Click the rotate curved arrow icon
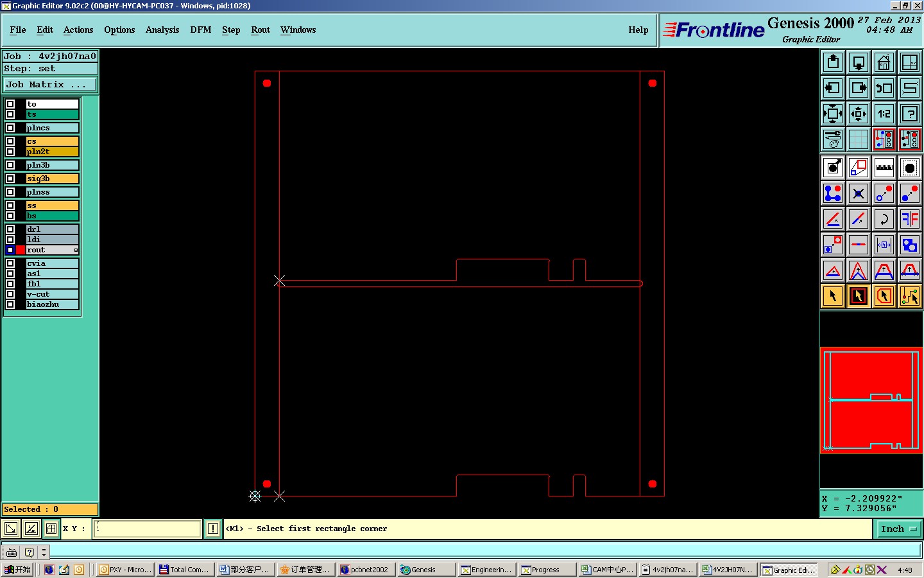924x578 pixels. [x=884, y=219]
